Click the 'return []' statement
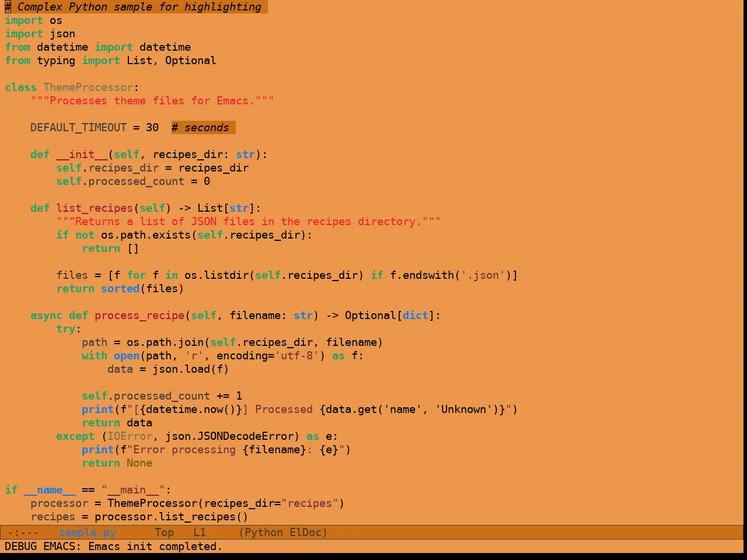The image size is (747, 560). pos(110,249)
